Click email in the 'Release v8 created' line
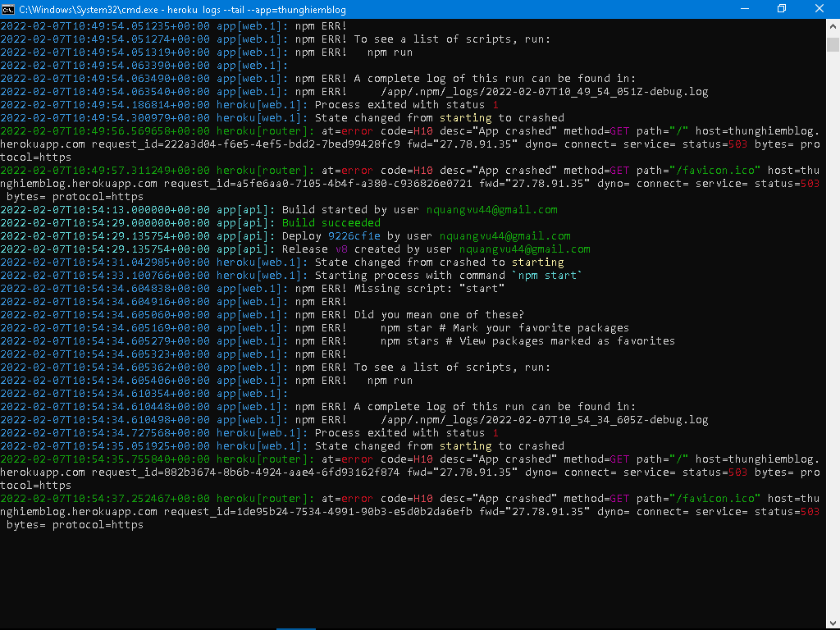 [524, 249]
